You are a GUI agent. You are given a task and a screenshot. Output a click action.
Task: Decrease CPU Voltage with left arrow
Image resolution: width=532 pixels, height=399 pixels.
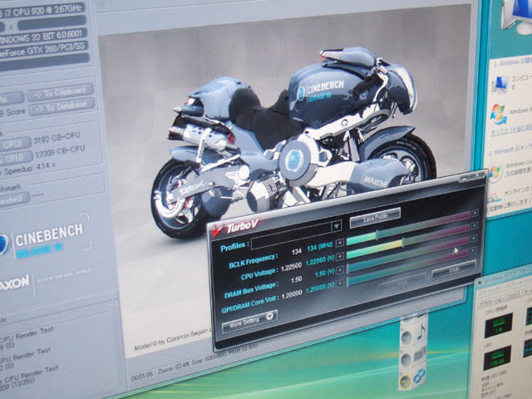click(x=340, y=257)
